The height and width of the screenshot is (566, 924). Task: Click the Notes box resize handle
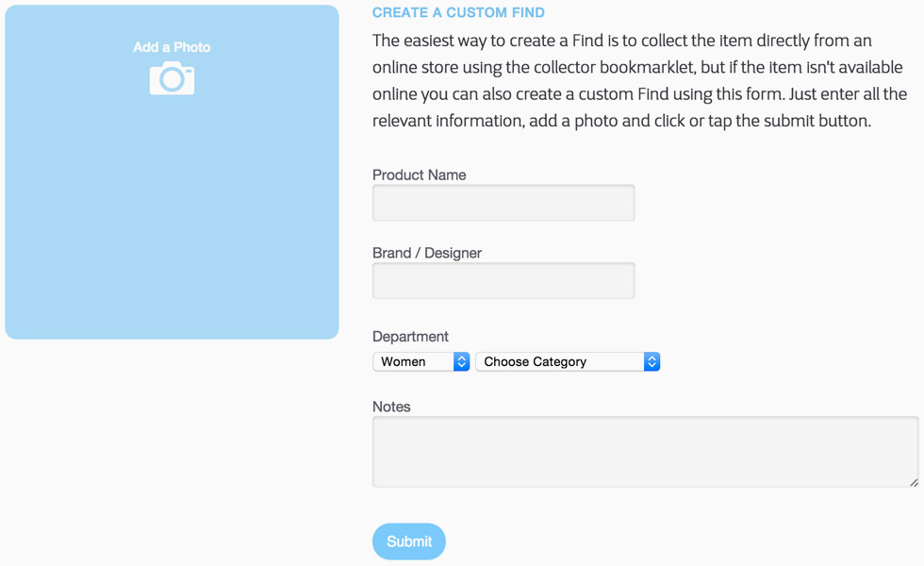tap(914, 482)
